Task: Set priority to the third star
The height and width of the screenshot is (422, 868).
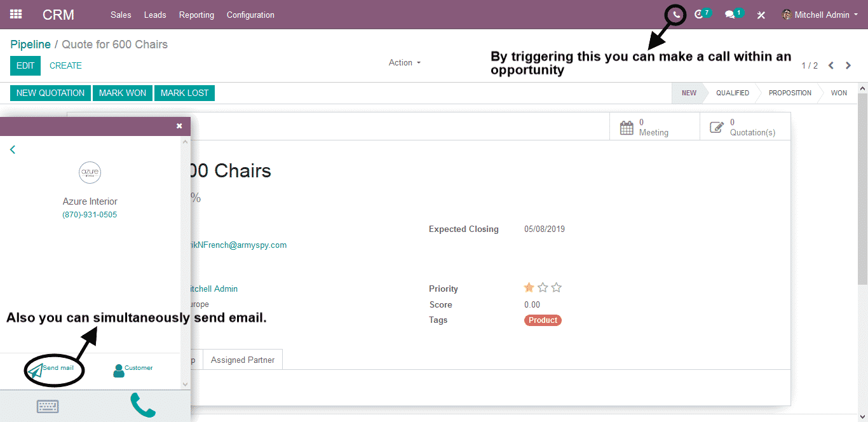Action: click(x=557, y=288)
